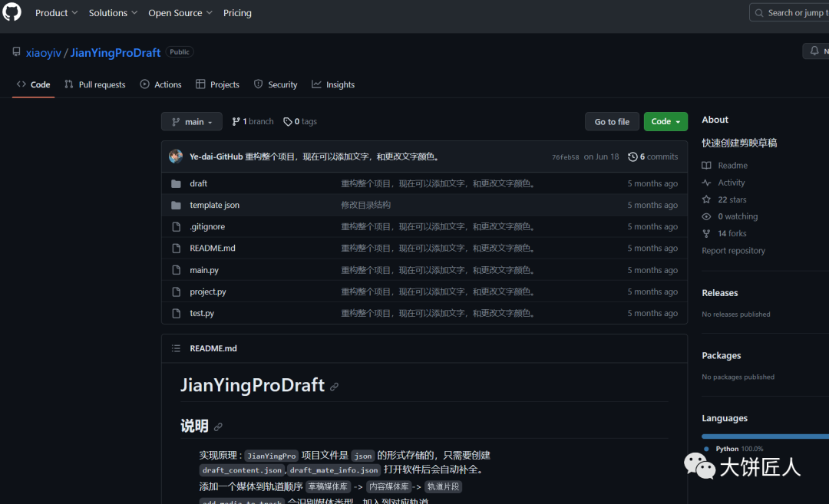The image size is (829, 504).
Task: Expand the green Code dropdown
Action: [x=665, y=121]
